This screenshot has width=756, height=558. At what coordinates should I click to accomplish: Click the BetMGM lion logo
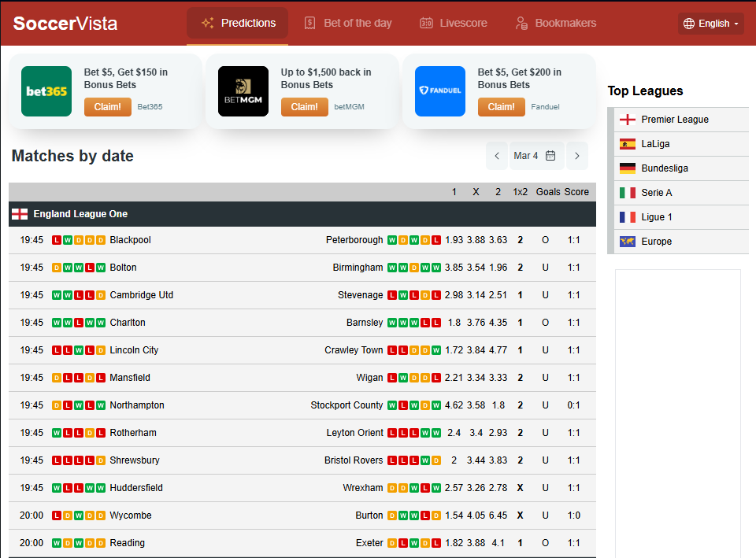tap(243, 91)
